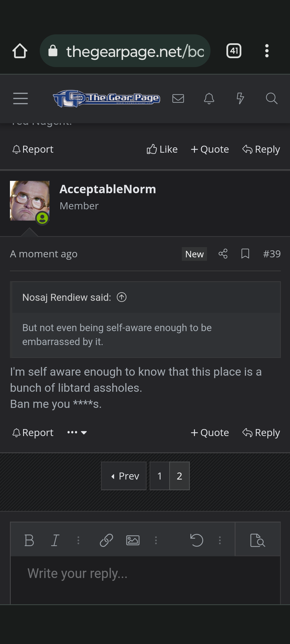
Task: Open the tab switcher showing 41 tabs
Action: click(234, 51)
